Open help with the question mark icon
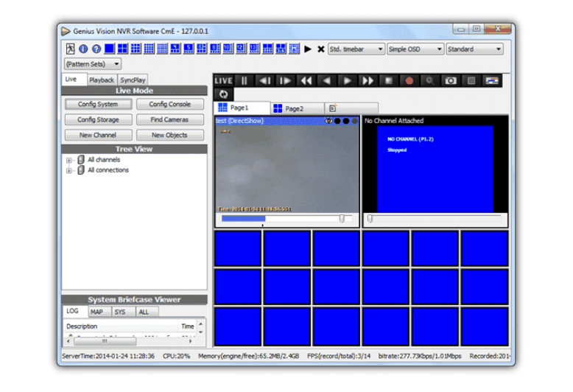The height and width of the screenshot is (392, 573). pyautogui.click(x=96, y=49)
